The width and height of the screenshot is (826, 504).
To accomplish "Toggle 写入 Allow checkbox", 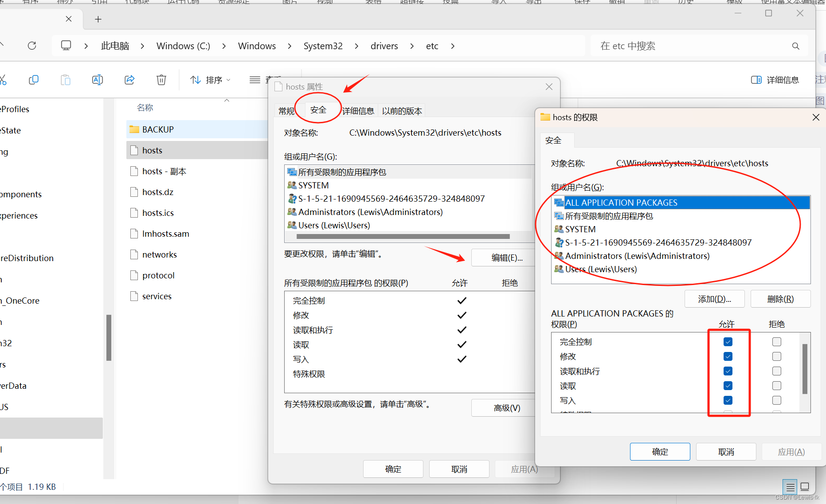I will pyautogui.click(x=728, y=400).
